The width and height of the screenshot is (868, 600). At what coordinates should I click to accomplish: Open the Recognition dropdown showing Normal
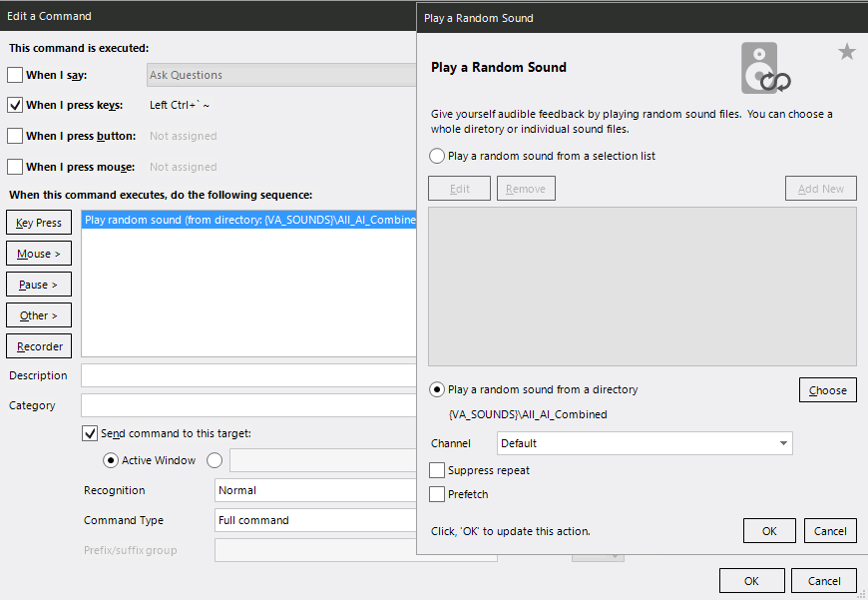[x=315, y=490]
